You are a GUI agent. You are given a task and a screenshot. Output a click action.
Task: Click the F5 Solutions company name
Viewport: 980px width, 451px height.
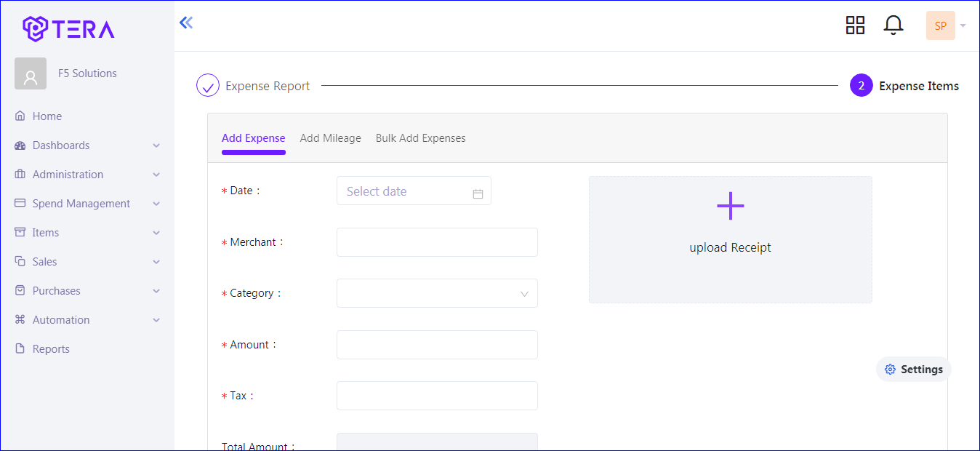coord(87,73)
